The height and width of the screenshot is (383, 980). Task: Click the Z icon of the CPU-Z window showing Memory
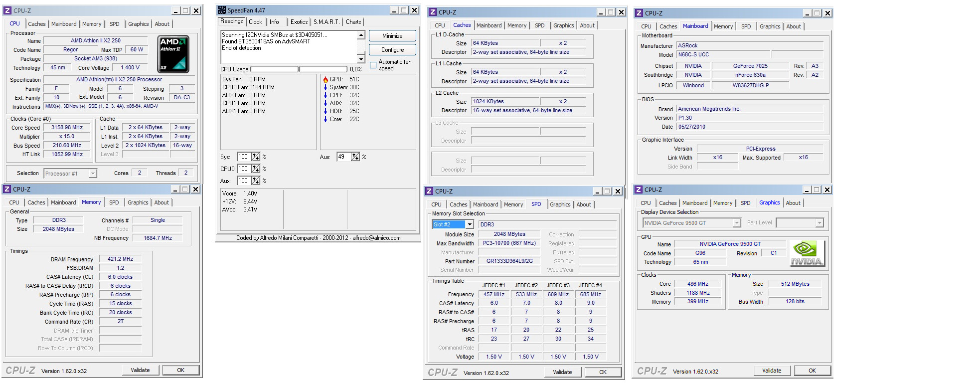(7, 189)
